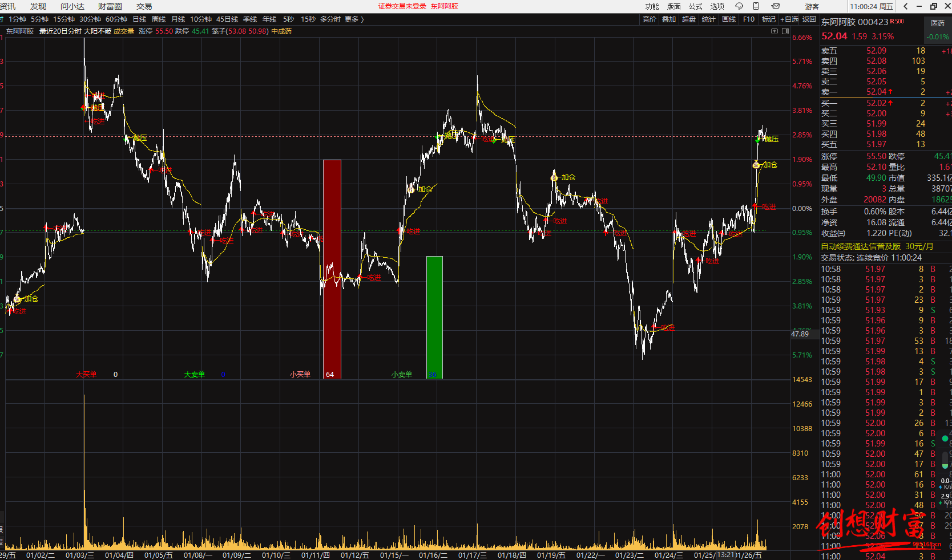Switch to 15秒 chart period
The image size is (952, 560).
pos(308,19)
